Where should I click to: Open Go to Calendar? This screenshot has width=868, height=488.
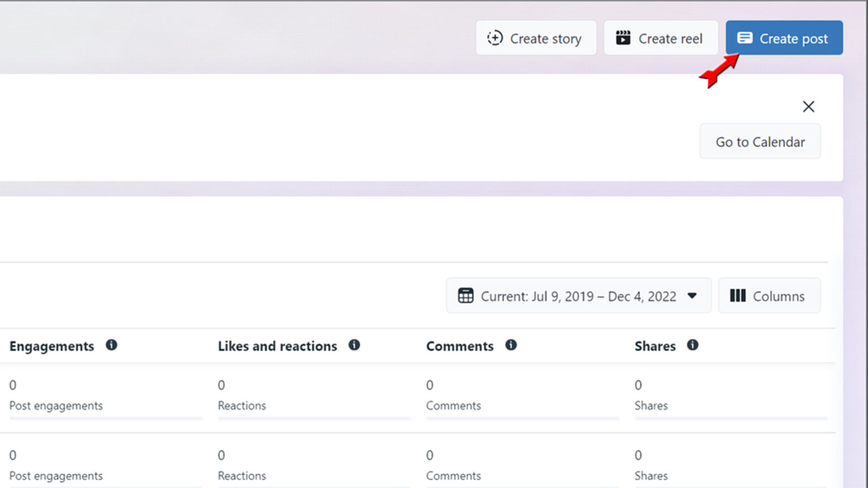759,142
